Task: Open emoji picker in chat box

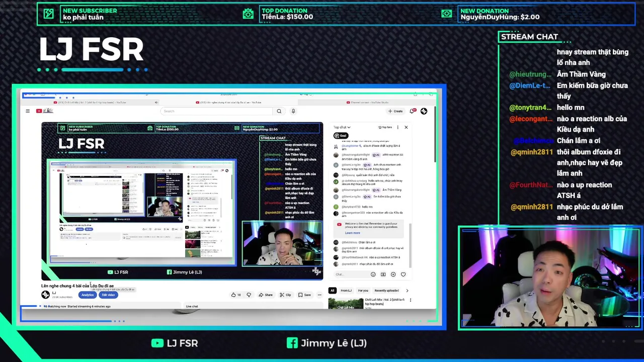Action: point(373,275)
